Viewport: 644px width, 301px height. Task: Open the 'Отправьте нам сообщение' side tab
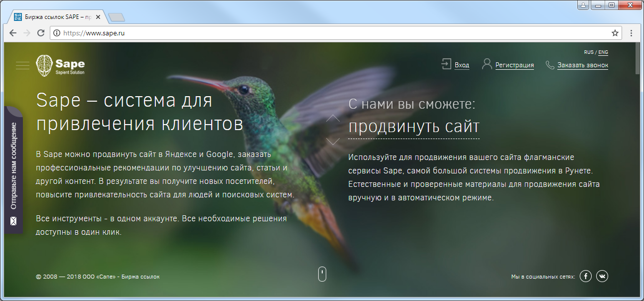[x=13, y=170]
